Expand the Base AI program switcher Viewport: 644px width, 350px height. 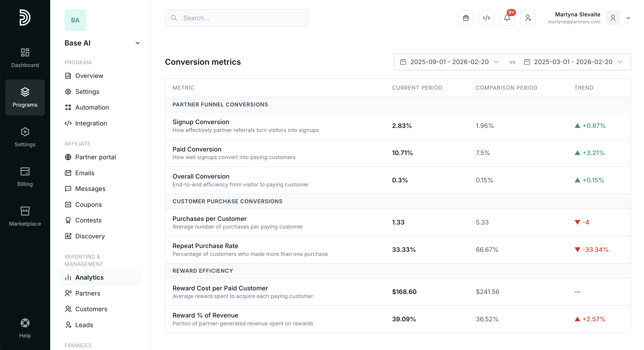[x=138, y=43]
